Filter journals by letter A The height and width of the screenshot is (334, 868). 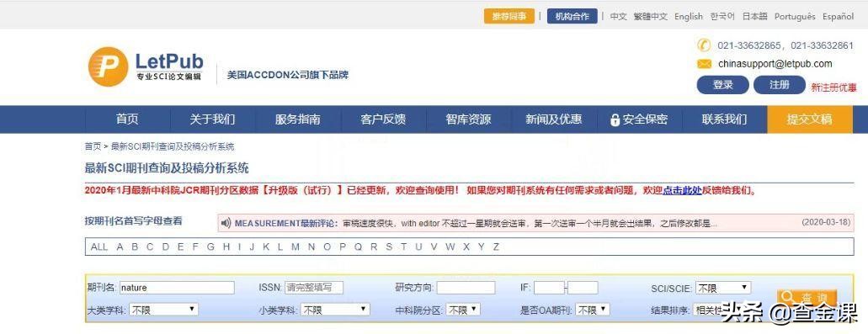[x=120, y=247]
